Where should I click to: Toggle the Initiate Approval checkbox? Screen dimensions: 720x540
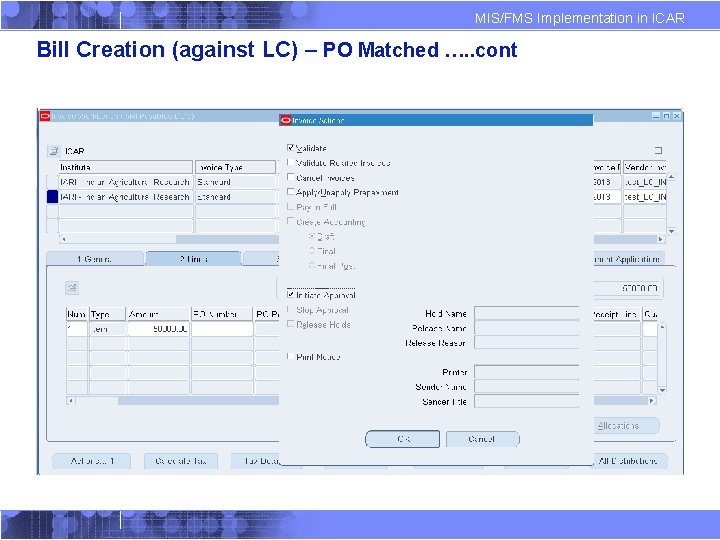290,294
